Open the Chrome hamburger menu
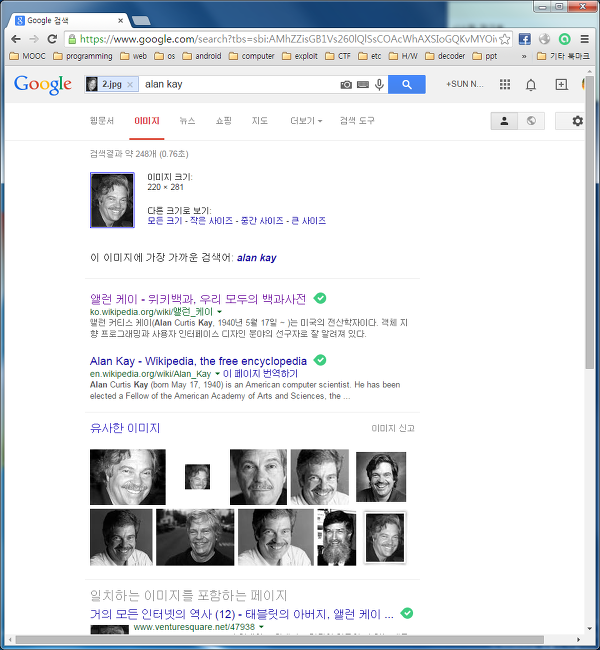The width and height of the screenshot is (600, 650). tap(585, 39)
